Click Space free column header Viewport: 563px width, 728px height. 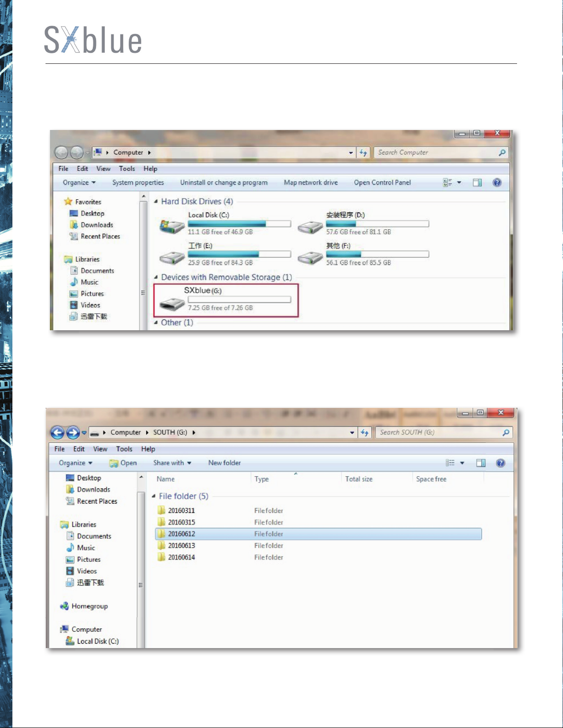pos(431,479)
